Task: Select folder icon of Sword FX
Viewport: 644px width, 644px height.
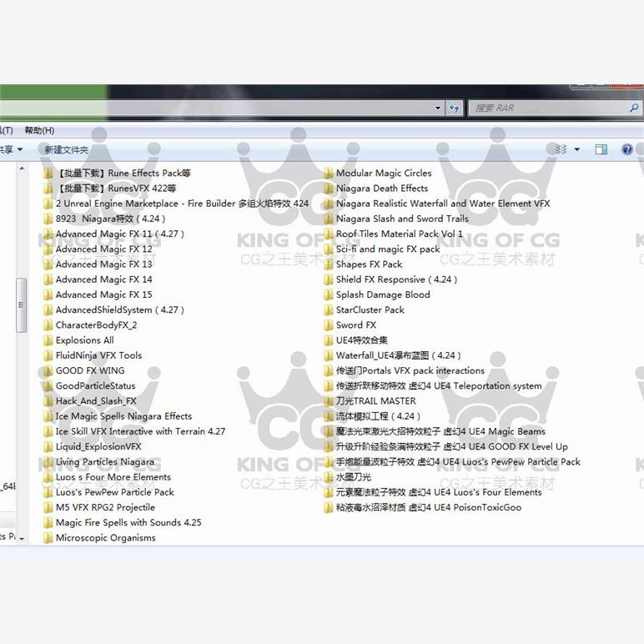Action: pyautogui.click(x=328, y=325)
